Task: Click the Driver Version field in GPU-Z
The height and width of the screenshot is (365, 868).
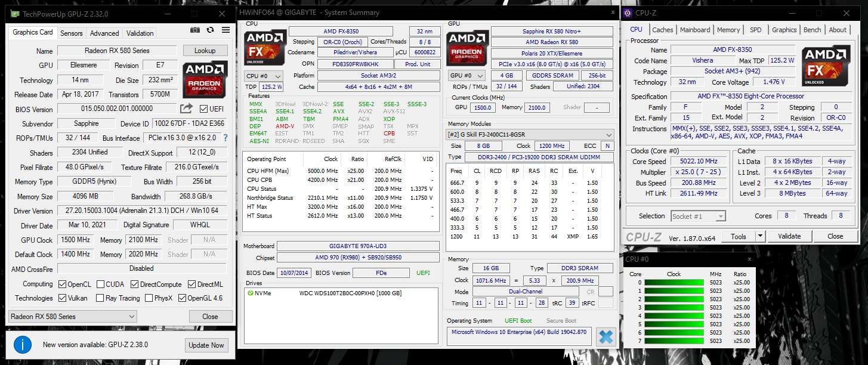Action: [x=142, y=211]
